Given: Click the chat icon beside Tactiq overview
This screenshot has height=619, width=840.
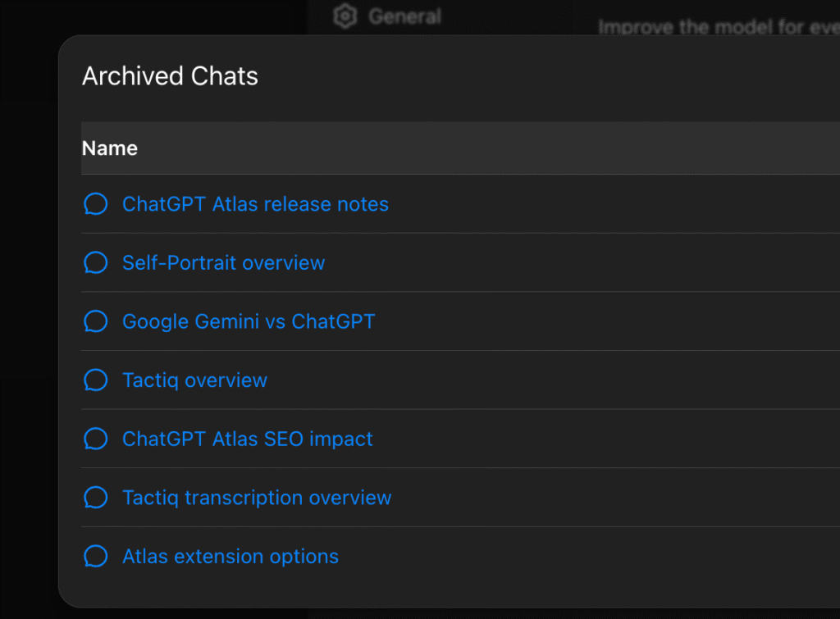Looking at the screenshot, I should [96, 380].
